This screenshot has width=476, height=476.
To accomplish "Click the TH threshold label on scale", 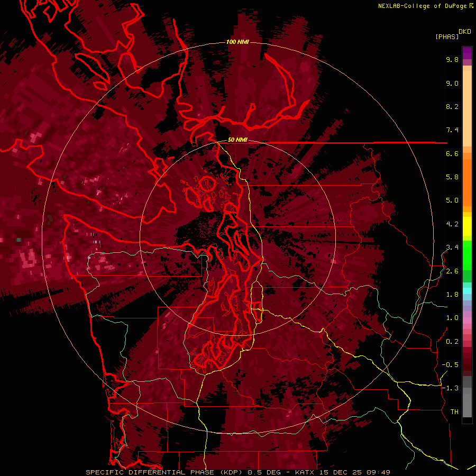I will pyautogui.click(x=454, y=412).
